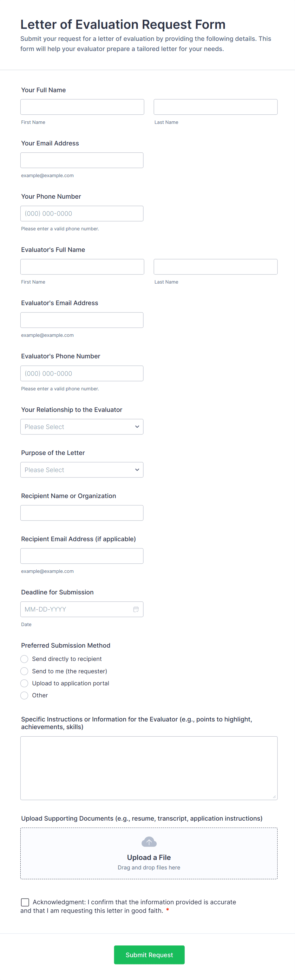Choose 'Send to me (the requester)' radio
The width and height of the screenshot is (295, 980).
(x=24, y=671)
